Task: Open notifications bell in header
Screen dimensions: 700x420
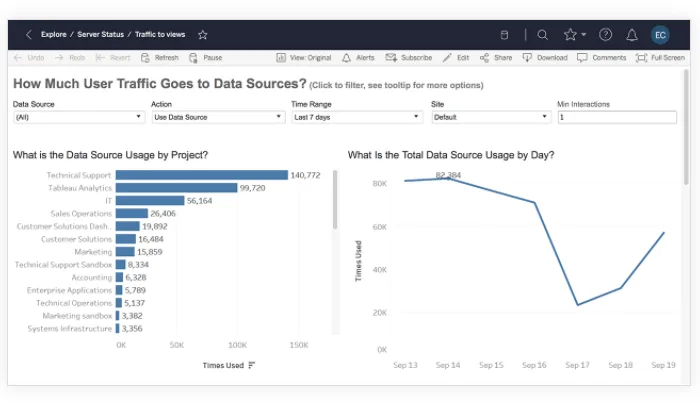Action: point(632,35)
